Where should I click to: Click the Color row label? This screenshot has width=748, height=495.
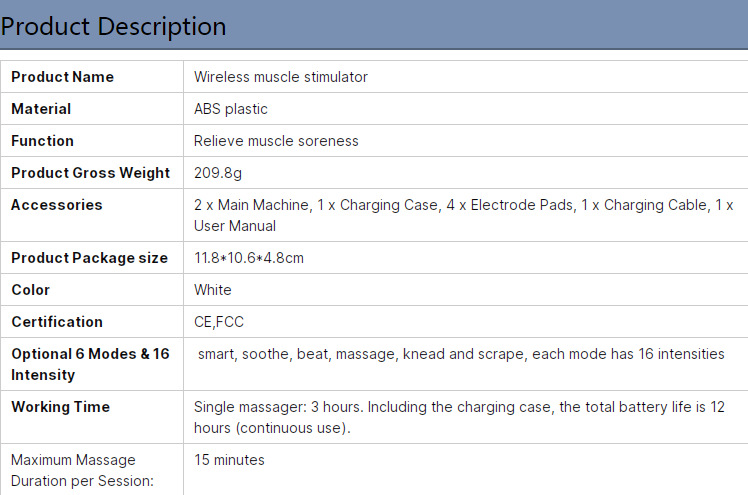(x=30, y=290)
